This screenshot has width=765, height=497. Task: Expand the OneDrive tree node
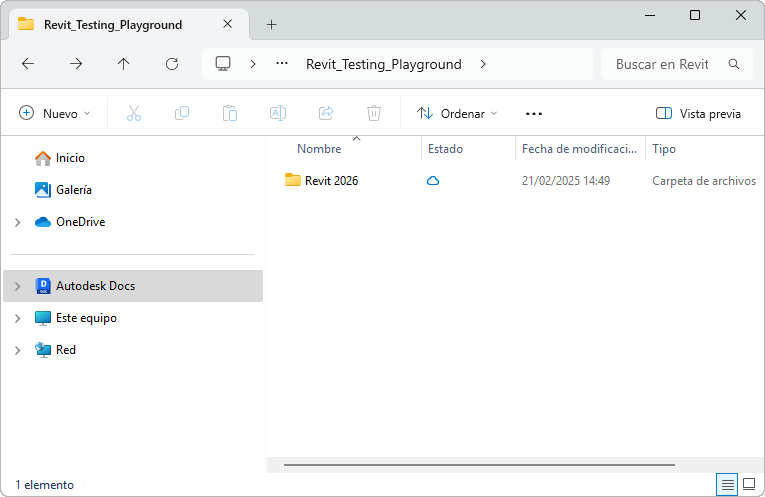(18, 222)
